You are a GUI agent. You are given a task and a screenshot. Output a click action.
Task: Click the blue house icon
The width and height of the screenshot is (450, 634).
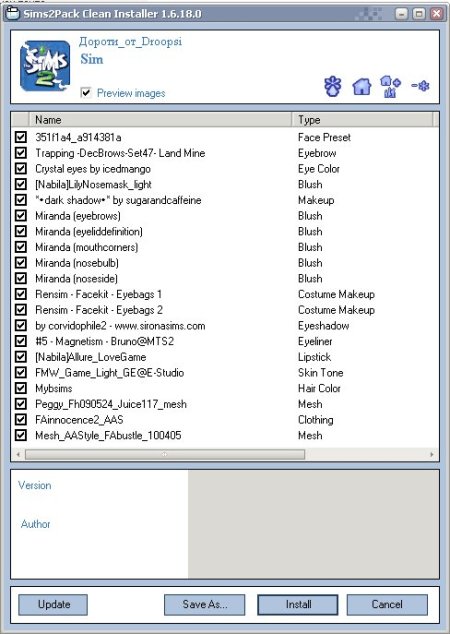[x=361, y=86]
